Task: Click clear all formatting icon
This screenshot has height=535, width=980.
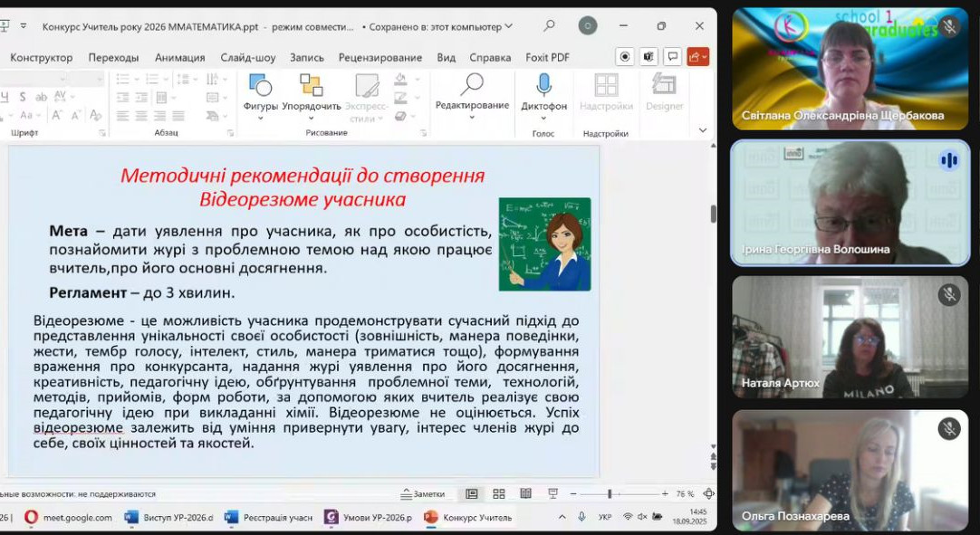Action: tap(95, 115)
